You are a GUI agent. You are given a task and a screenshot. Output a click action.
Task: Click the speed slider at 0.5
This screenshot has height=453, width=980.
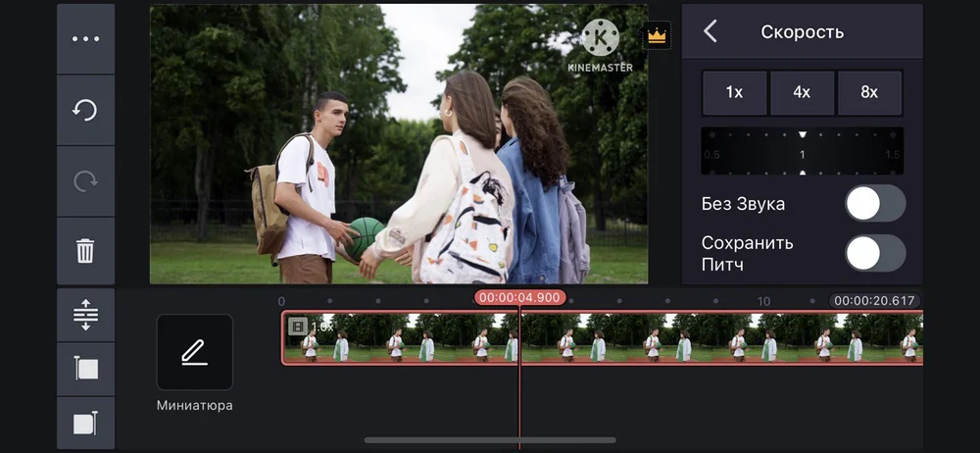pyautogui.click(x=711, y=155)
